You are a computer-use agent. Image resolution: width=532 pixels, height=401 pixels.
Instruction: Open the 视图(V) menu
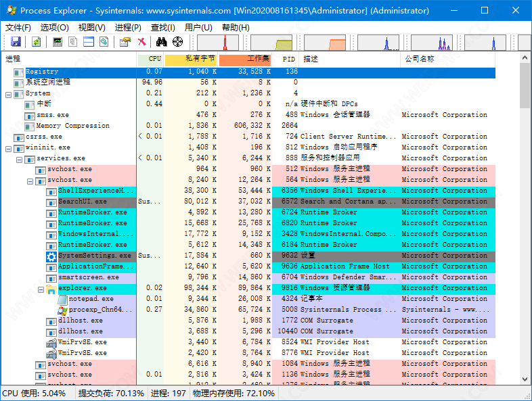coord(91,28)
